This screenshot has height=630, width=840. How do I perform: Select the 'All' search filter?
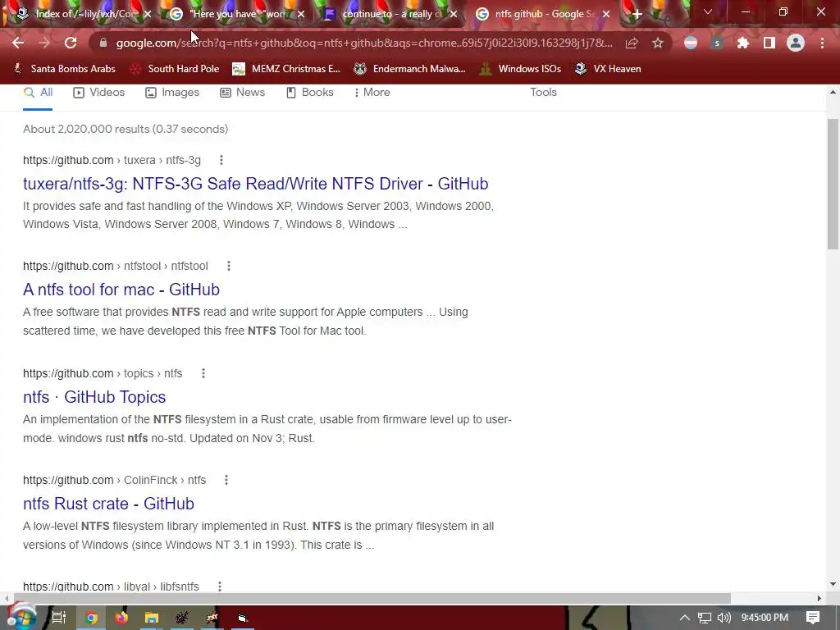38,92
